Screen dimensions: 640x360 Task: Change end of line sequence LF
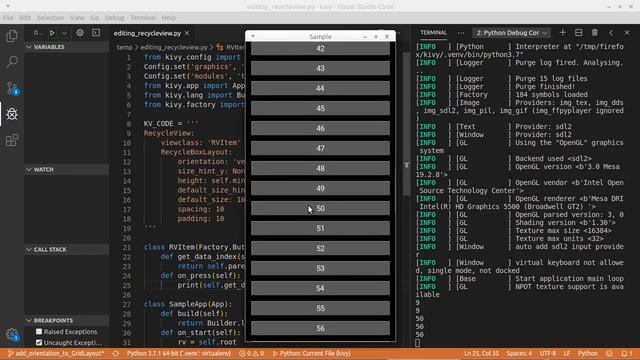(x=567, y=353)
